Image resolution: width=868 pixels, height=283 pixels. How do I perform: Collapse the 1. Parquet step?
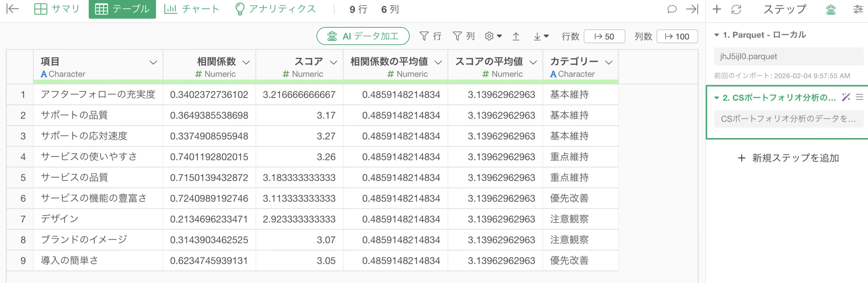click(x=717, y=35)
